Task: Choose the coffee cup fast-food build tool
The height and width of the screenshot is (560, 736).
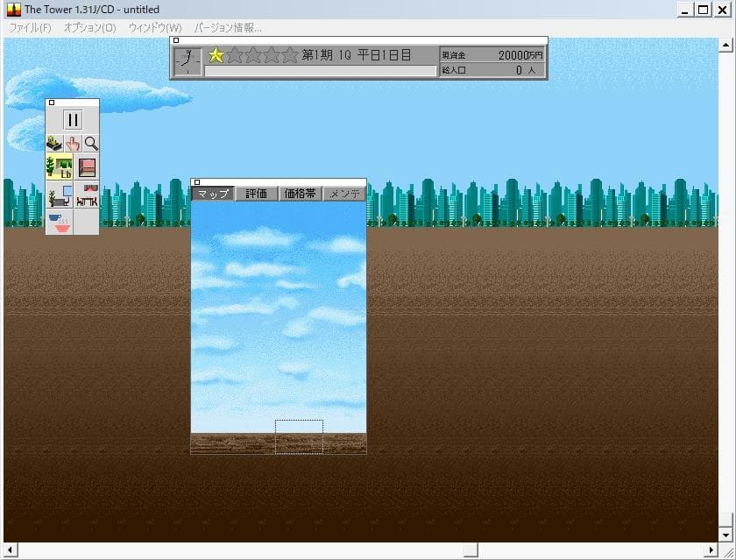Action: [60, 222]
